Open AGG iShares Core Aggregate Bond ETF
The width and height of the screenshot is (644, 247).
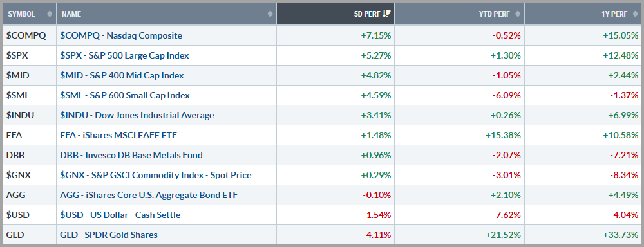pos(149,196)
